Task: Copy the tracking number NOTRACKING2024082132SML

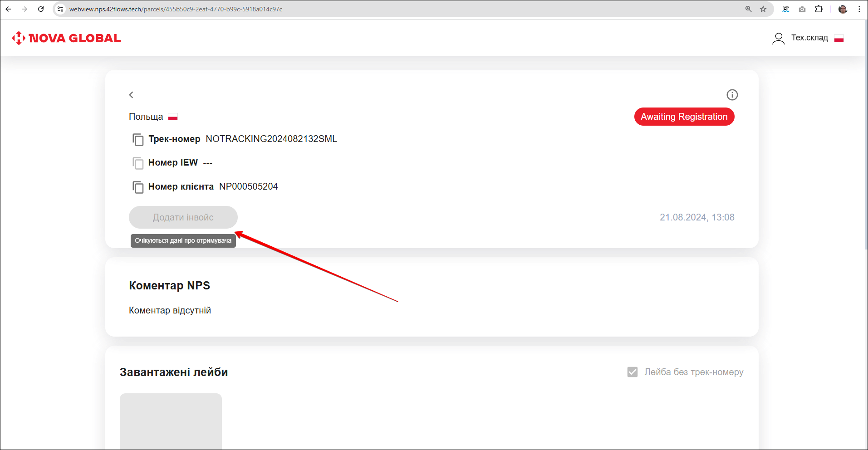Action: pyautogui.click(x=138, y=139)
